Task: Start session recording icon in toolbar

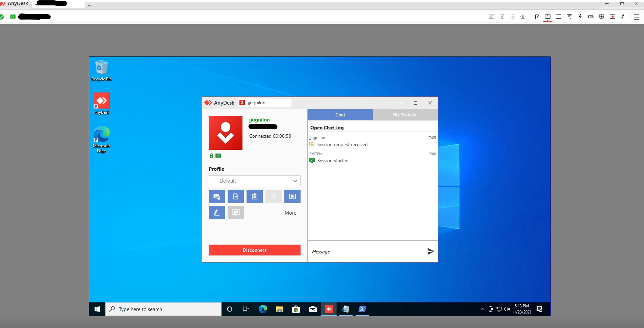Action: pyautogui.click(x=613, y=17)
